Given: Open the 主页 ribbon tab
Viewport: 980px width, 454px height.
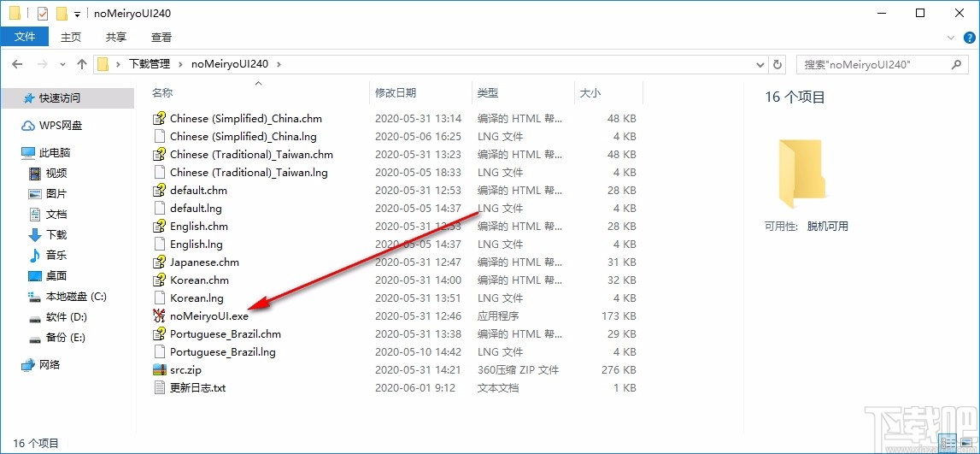Looking at the screenshot, I should coord(71,37).
